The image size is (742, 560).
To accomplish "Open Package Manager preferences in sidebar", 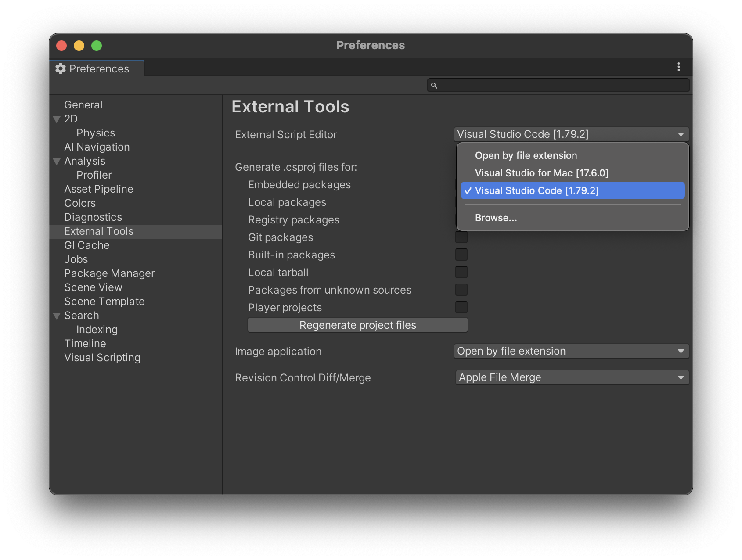I will (109, 273).
